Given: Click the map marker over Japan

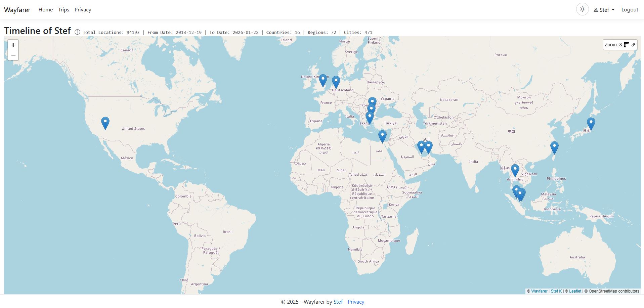Looking at the screenshot, I should (591, 124).
